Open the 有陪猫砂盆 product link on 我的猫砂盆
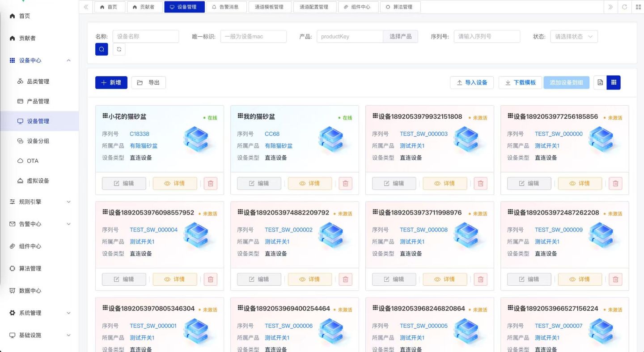 [x=279, y=146]
